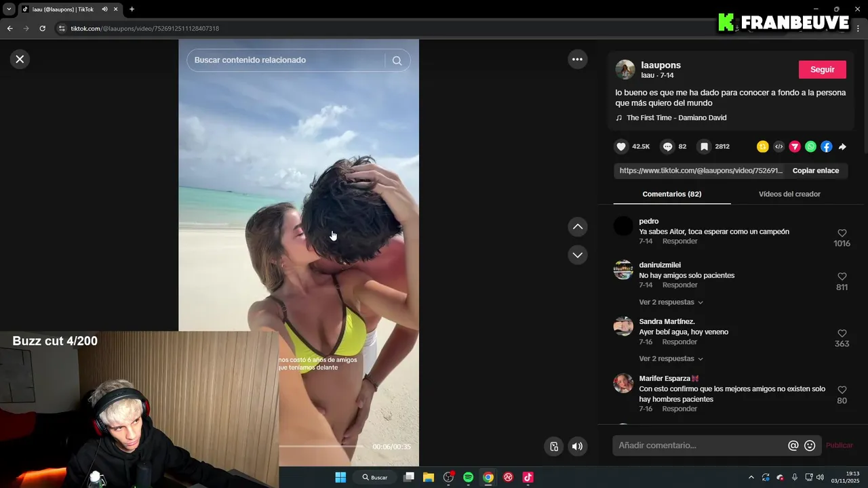The width and height of the screenshot is (868, 488).
Task: Reply to Sandra Martínez's comment
Action: [679, 342]
